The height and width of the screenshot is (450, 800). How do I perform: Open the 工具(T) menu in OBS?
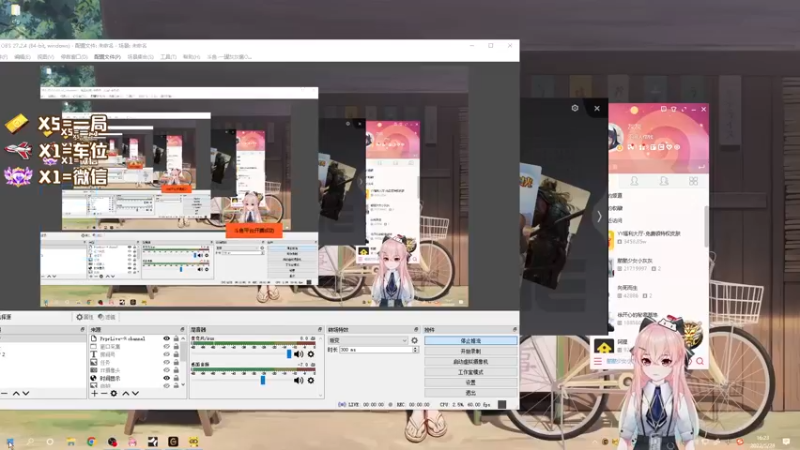point(168,57)
